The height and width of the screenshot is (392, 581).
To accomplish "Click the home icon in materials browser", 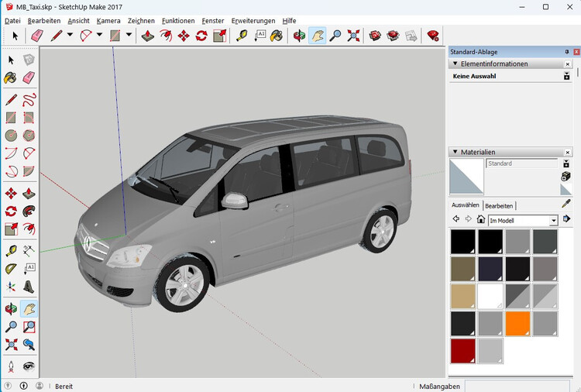I will pos(481,220).
